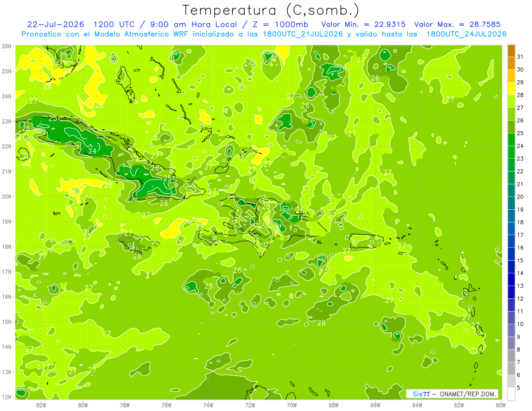Click the 76W longitude axis label
The height and width of the screenshot is (411, 532).
(166, 405)
